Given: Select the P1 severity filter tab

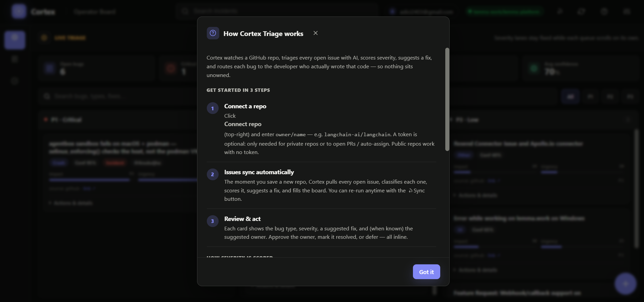Looking at the screenshot, I should point(590,97).
